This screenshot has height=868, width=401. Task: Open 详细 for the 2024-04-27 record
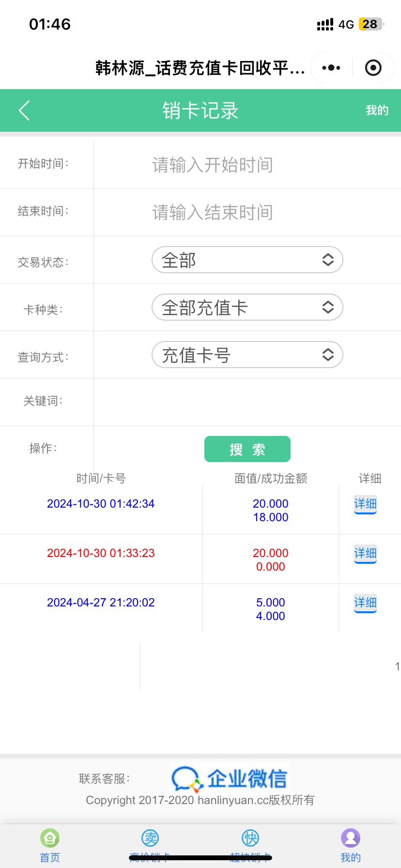tap(365, 603)
